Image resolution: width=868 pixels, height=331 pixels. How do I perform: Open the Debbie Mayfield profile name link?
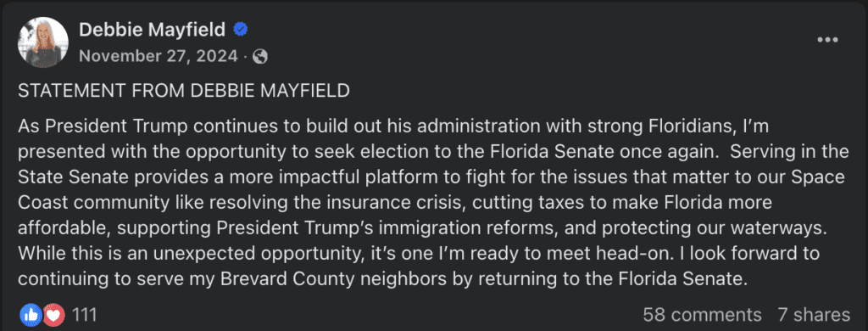pos(153,30)
